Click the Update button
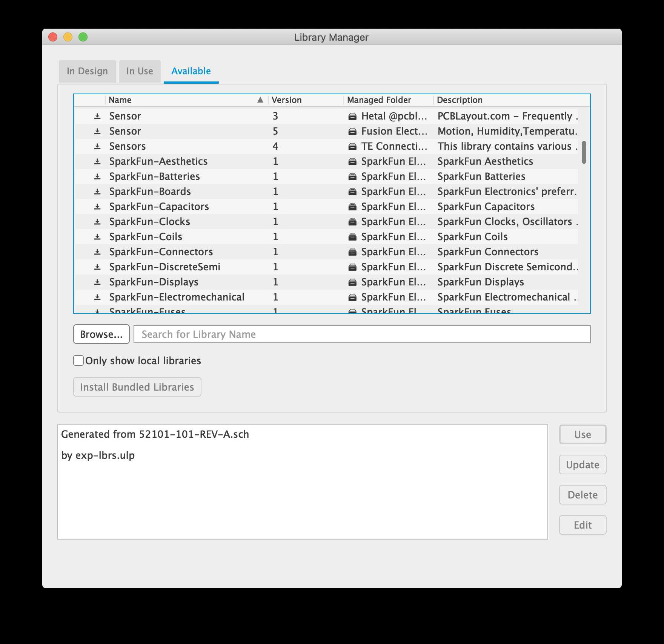Screen dimensions: 664x644 point(583,465)
